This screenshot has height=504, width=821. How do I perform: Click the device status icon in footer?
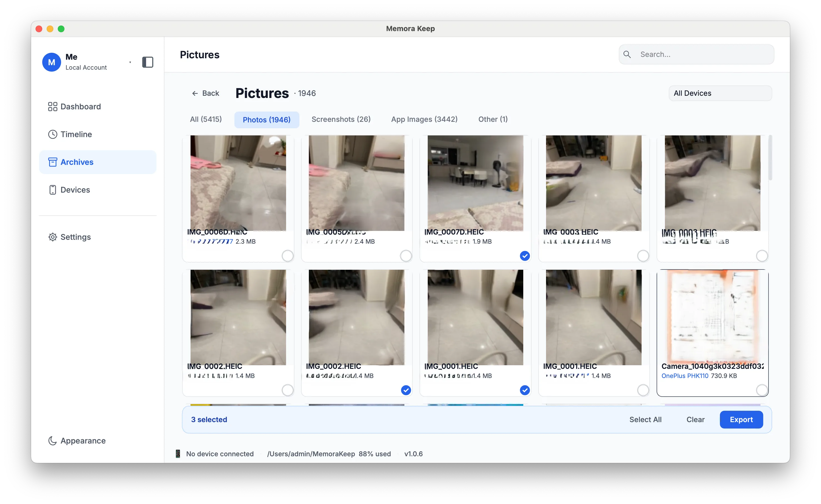pos(178,454)
